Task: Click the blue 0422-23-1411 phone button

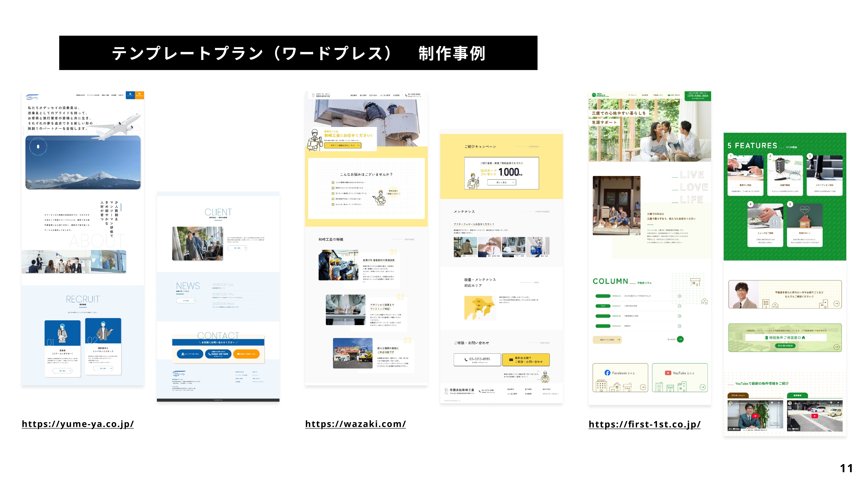Action: pyautogui.click(x=218, y=354)
